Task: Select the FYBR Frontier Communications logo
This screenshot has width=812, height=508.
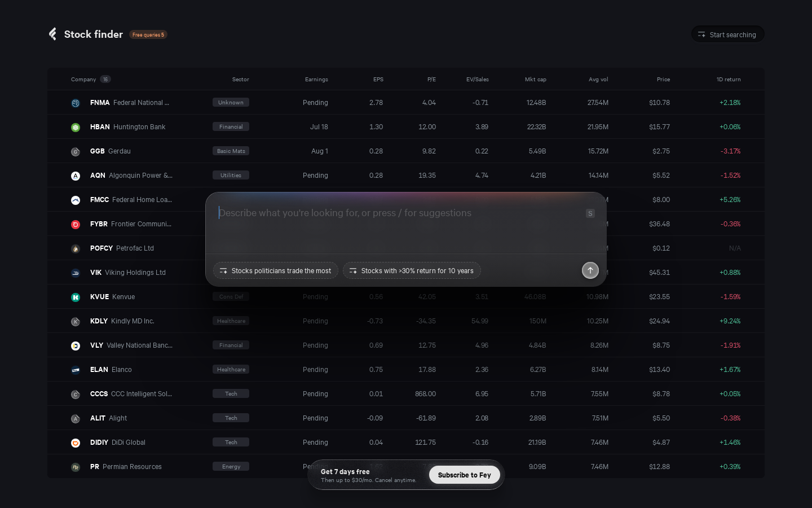Action: (76, 224)
